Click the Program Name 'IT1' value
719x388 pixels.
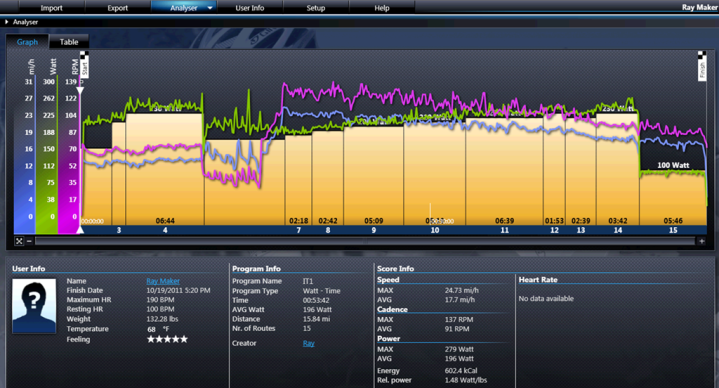(x=308, y=281)
